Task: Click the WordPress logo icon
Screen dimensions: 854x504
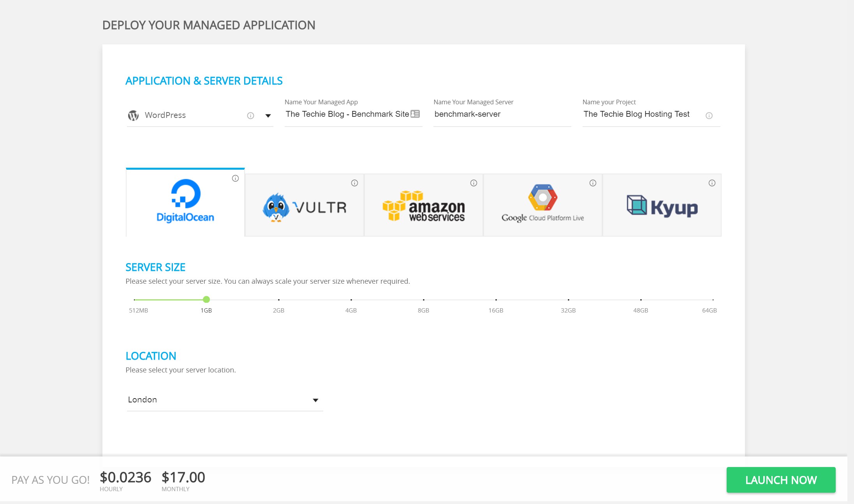Action: tap(134, 115)
